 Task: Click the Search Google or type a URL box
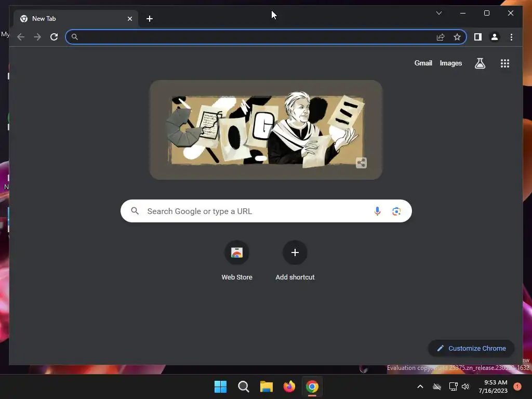click(266, 211)
